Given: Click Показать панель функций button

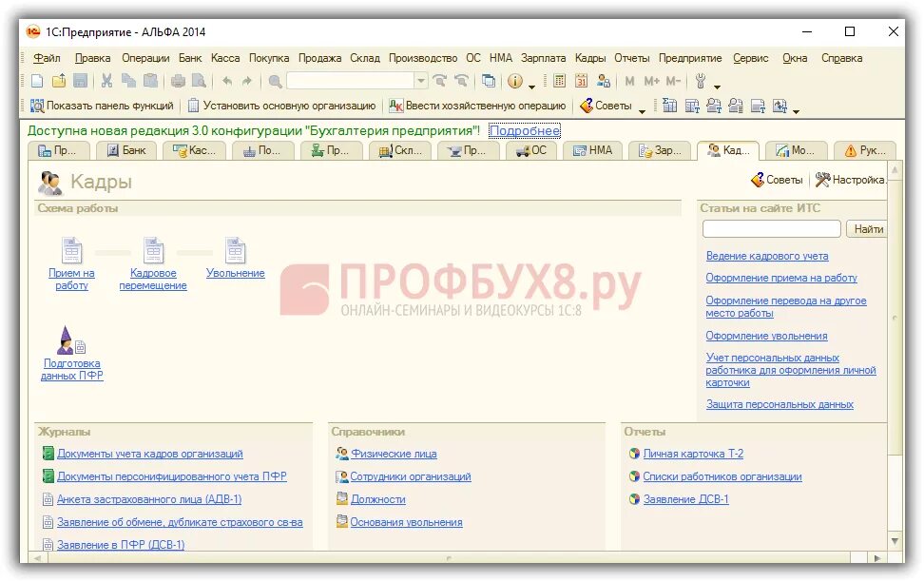Looking at the screenshot, I should (x=103, y=106).
